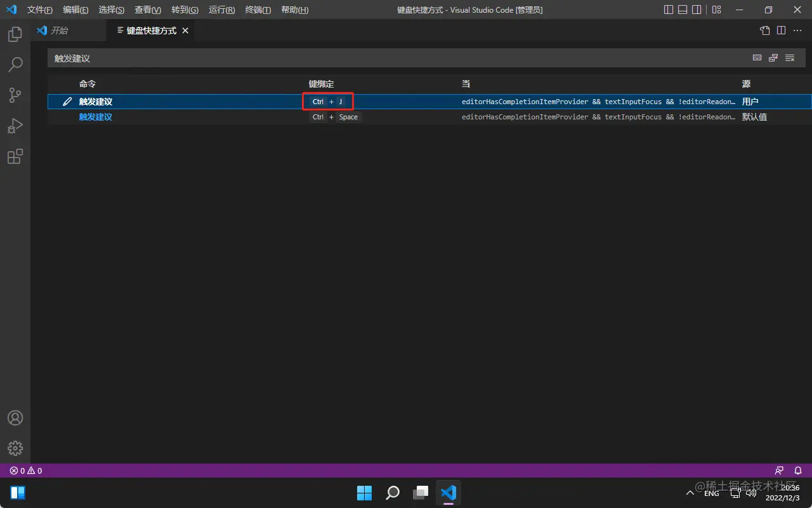Select the 键盘快捷方式 tab
This screenshot has height=508, width=812.
[x=151, y=30]
